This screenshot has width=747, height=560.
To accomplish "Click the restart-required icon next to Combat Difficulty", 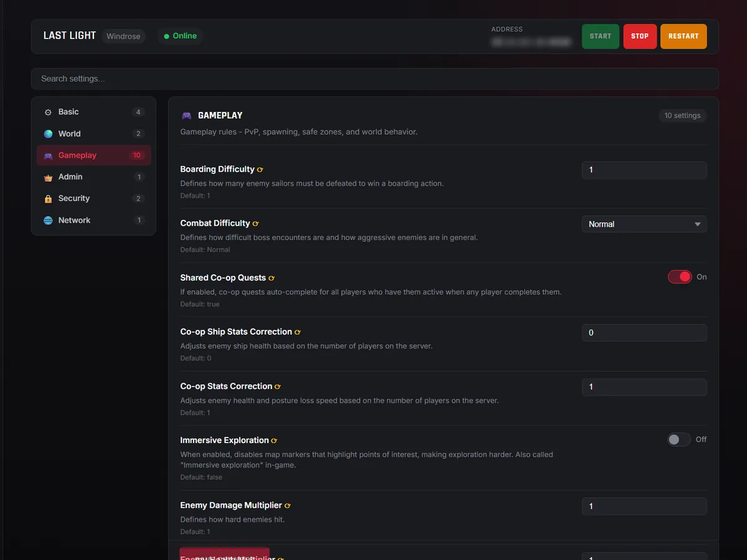I will (x=256, y=223).
